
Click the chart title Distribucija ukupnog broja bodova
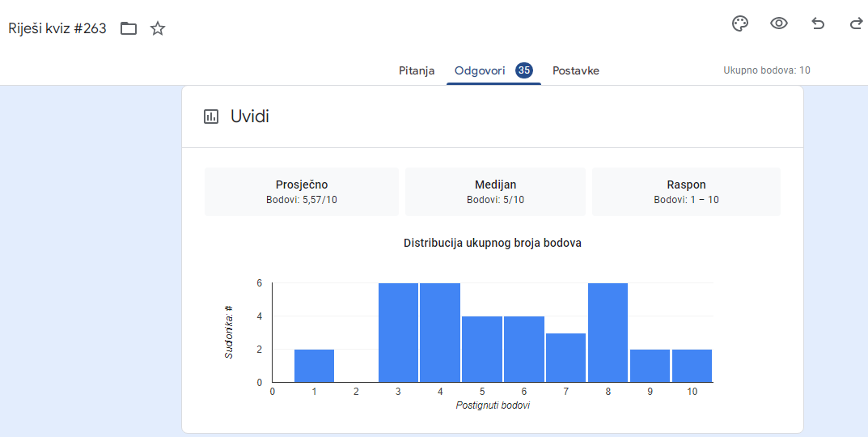pyautogui.click(x=493, y=243)
